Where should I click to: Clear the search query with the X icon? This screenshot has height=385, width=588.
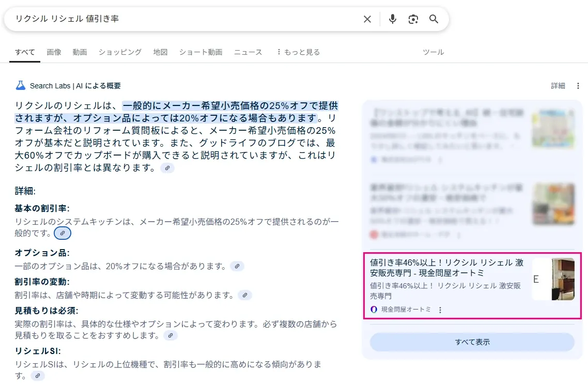[367, 19]
